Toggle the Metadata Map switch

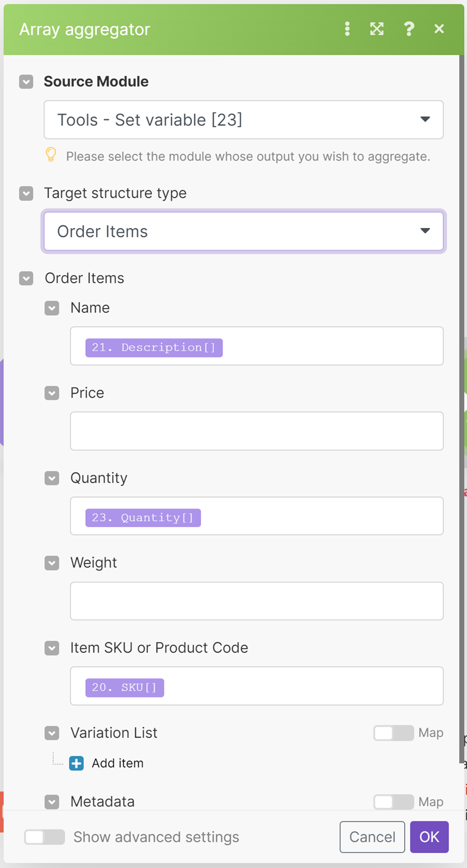394,802
